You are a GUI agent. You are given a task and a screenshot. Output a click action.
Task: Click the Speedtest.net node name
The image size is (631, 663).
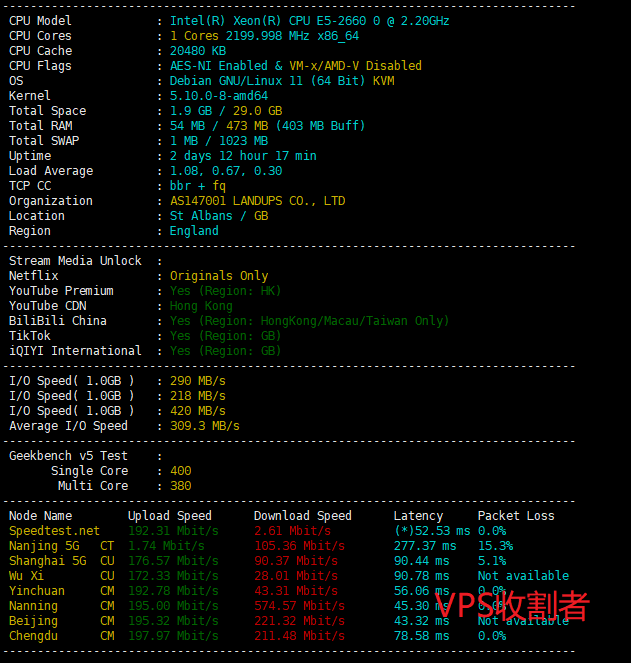point(54,531)
